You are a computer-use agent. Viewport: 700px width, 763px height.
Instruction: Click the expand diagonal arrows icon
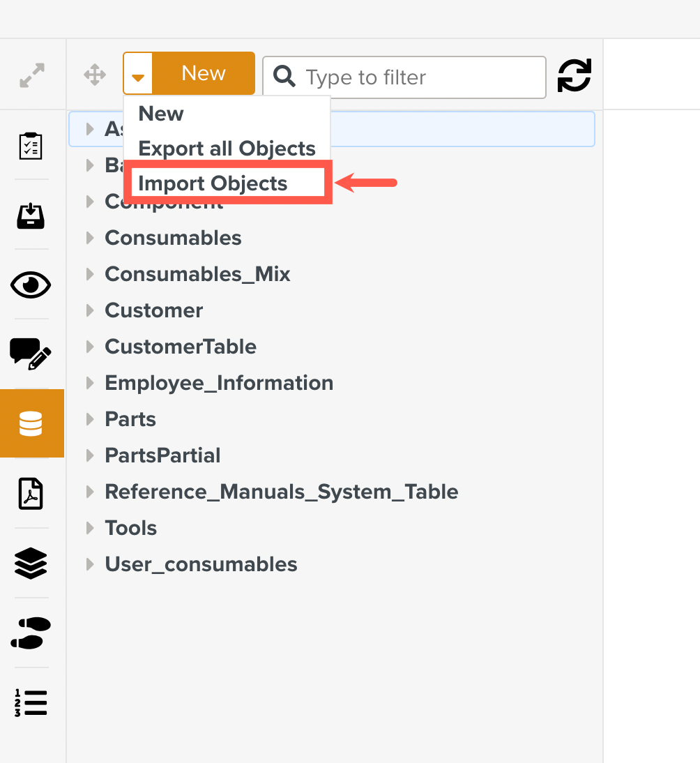point(32,75)
